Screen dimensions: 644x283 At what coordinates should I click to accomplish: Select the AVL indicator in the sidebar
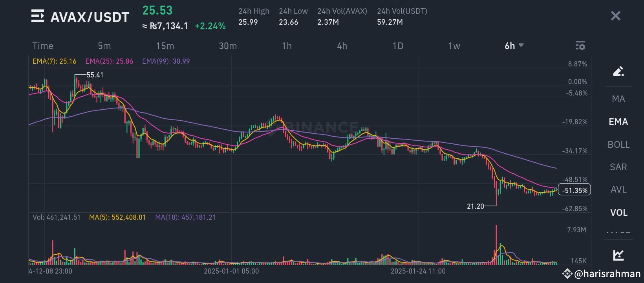(x=618, y=189)
